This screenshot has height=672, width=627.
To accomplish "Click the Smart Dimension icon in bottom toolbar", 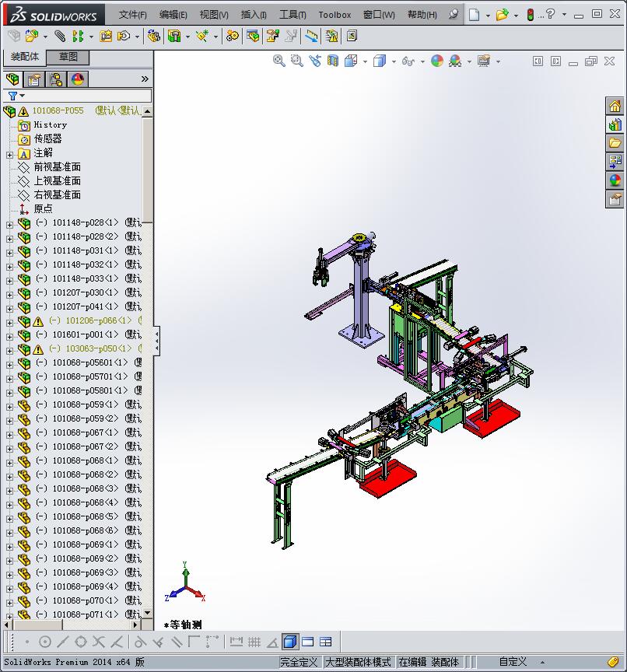I will (x=236, y=642).
